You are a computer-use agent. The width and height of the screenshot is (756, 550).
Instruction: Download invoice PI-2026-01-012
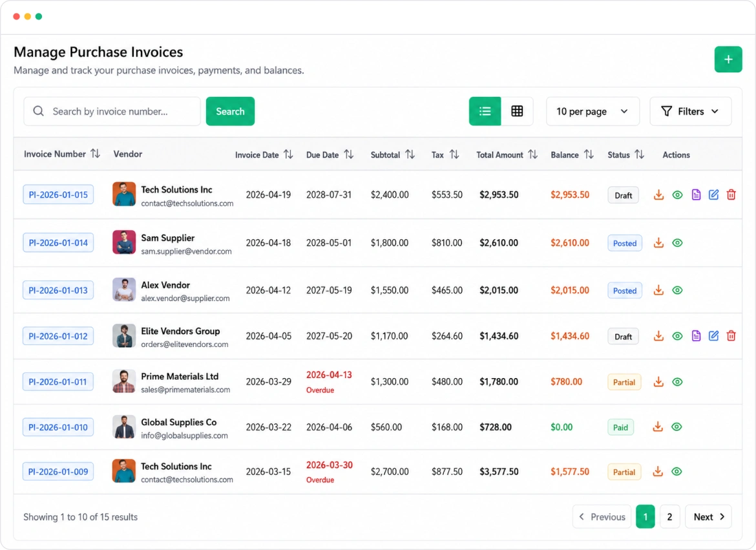tap(658, 336)
